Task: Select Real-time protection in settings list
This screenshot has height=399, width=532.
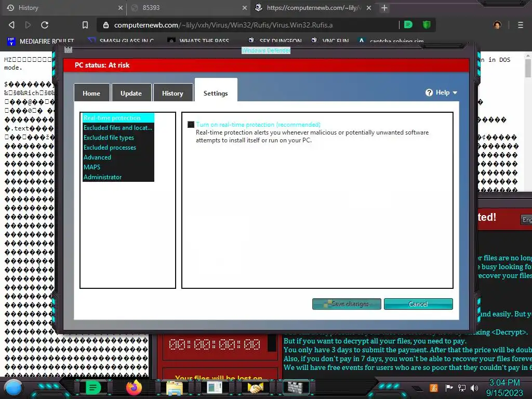Action: click(x=118, y=118)
